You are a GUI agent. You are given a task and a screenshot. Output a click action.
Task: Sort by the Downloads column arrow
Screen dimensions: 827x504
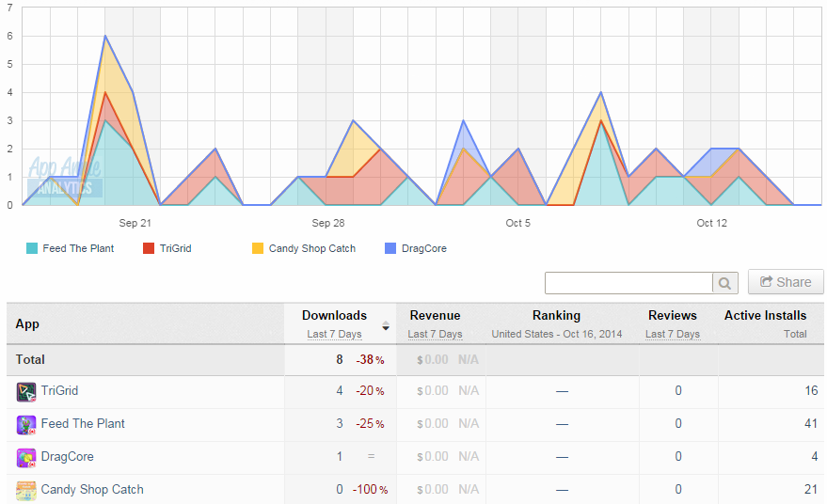click(386, 325)
